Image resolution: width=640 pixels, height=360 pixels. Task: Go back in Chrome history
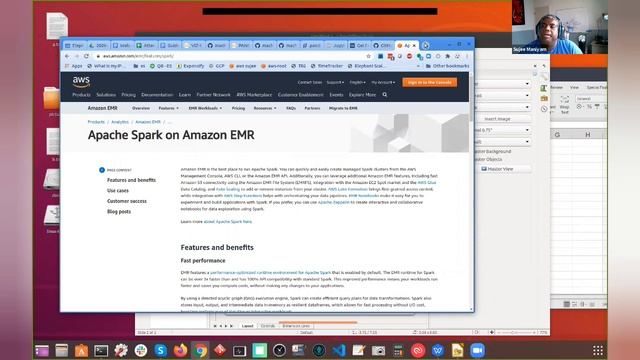(67, 56)
